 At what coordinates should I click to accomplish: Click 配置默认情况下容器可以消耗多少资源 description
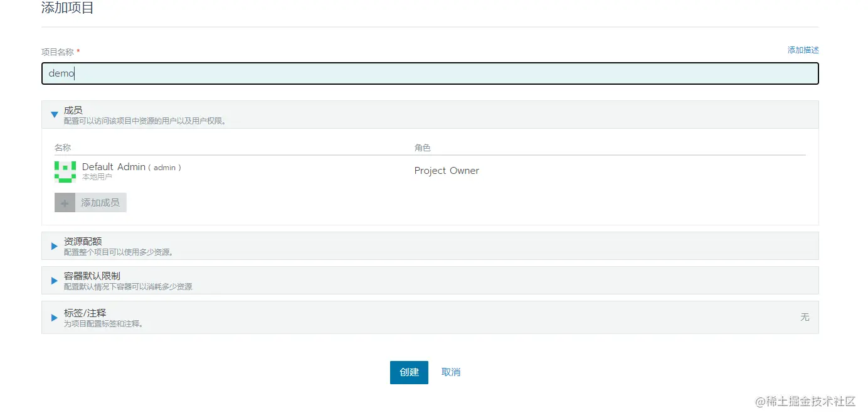[128, 287]
